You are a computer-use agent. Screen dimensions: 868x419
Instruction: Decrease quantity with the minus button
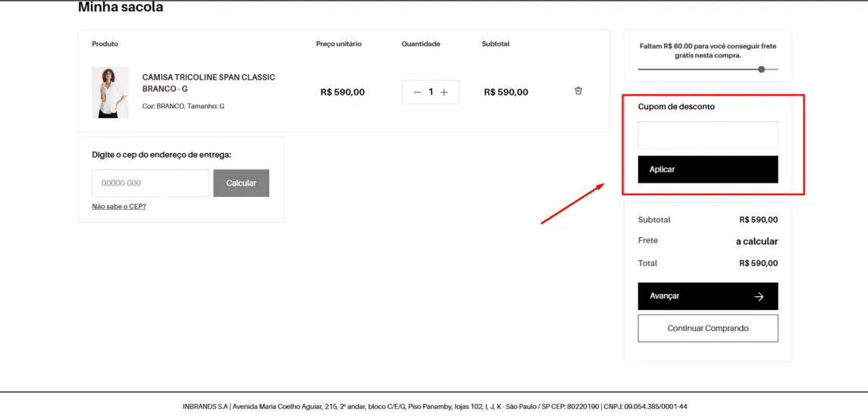click(418, 92)
